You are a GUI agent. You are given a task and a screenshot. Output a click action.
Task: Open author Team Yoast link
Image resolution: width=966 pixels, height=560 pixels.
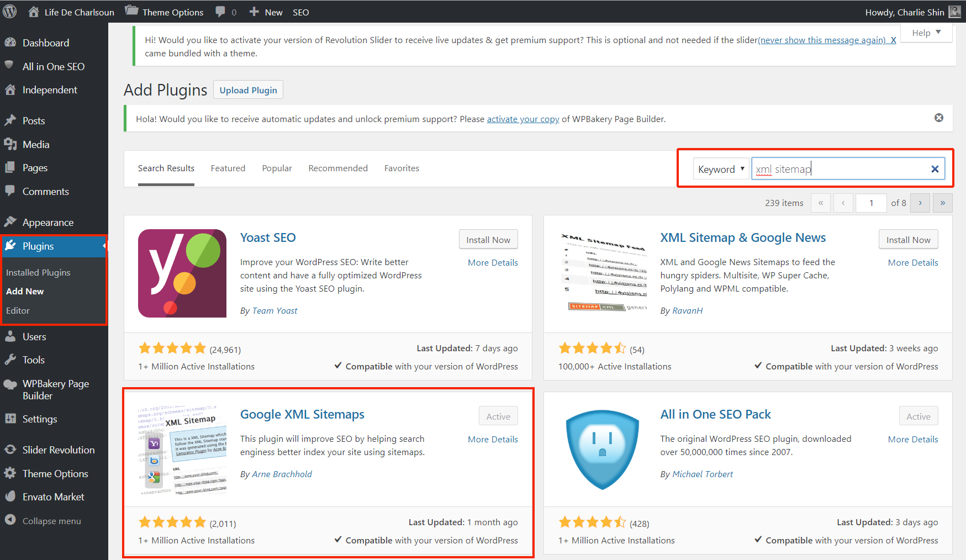pos(275,311)
